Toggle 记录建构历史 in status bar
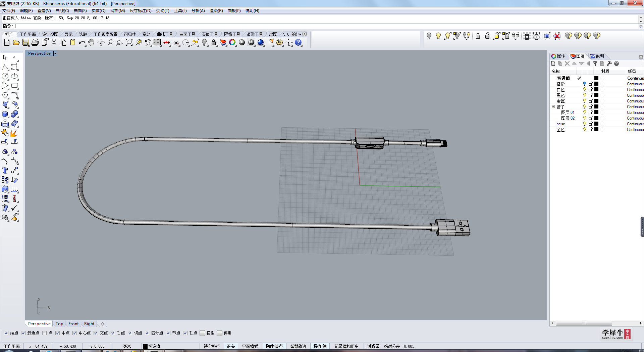Screen dimensions: 644x352 346,346
